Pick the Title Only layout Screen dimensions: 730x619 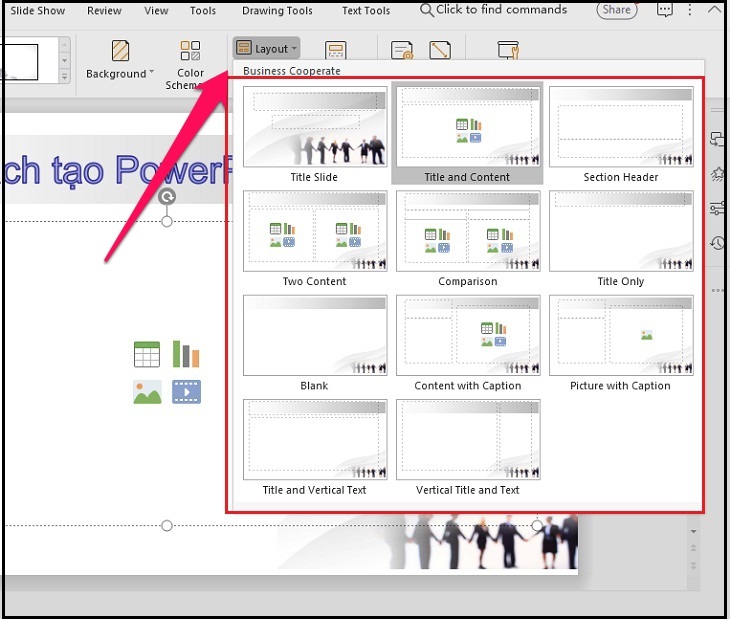point(621,238)
